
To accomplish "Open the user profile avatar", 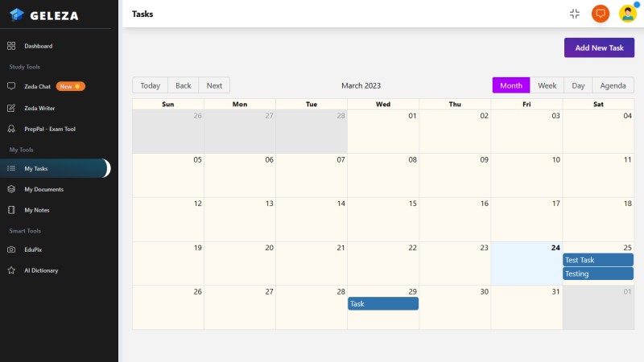I will click(x=628, y=14).
